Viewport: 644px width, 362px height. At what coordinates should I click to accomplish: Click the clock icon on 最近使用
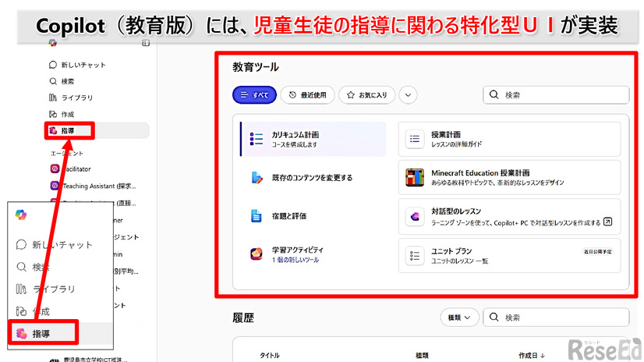click(292, 95)
